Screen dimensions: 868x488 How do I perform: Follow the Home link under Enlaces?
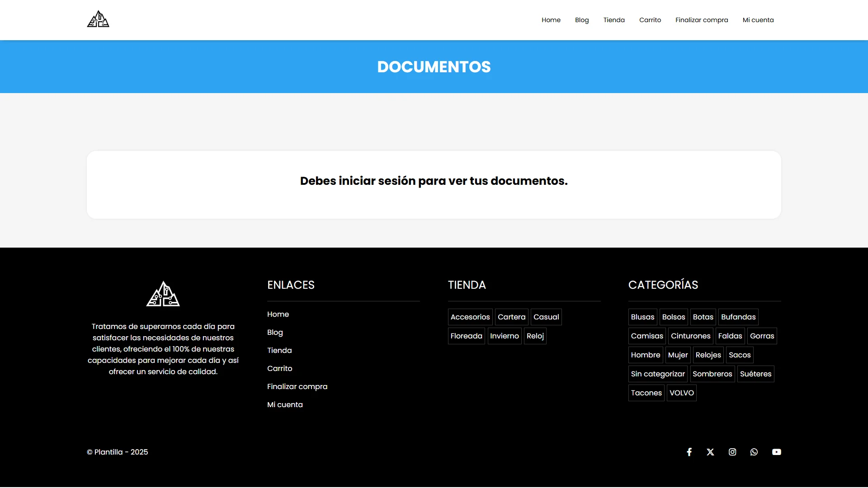(278, 314)
